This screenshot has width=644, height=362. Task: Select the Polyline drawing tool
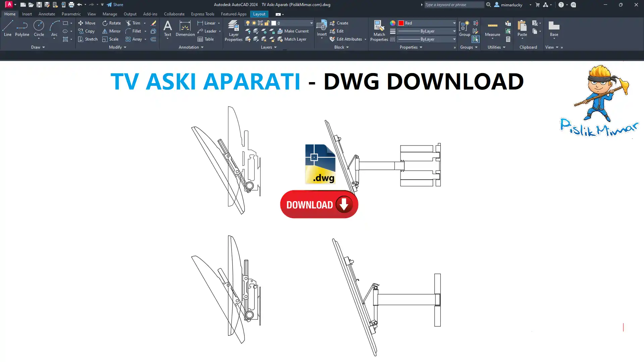[x=22, y=28]
